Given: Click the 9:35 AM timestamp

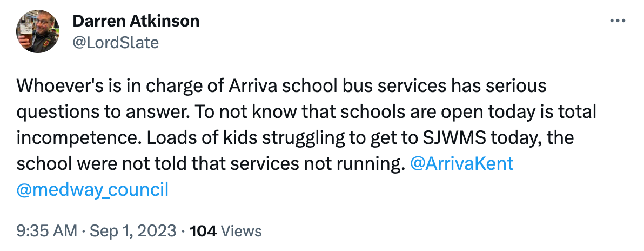Looking at the screenshot, I should [x=47, y=232].
